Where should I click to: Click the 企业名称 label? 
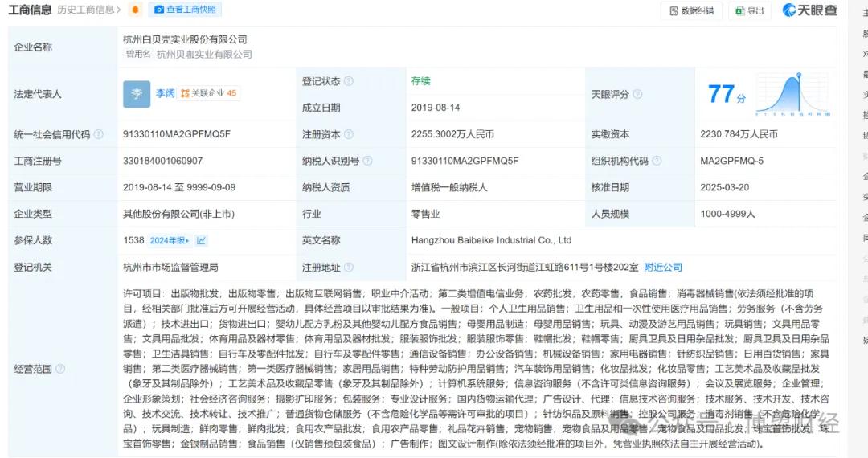pyautogui.click(x=33, y=47)
